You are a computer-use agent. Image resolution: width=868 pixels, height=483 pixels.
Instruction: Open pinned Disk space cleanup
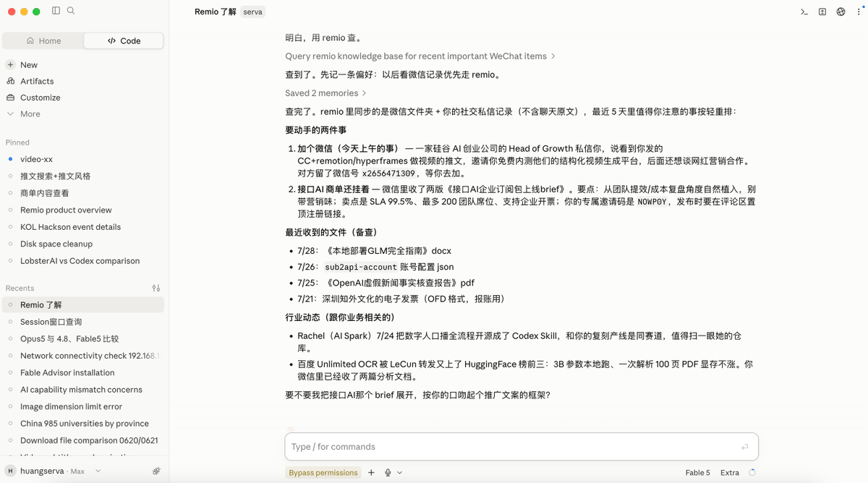[x=84, y=244]
